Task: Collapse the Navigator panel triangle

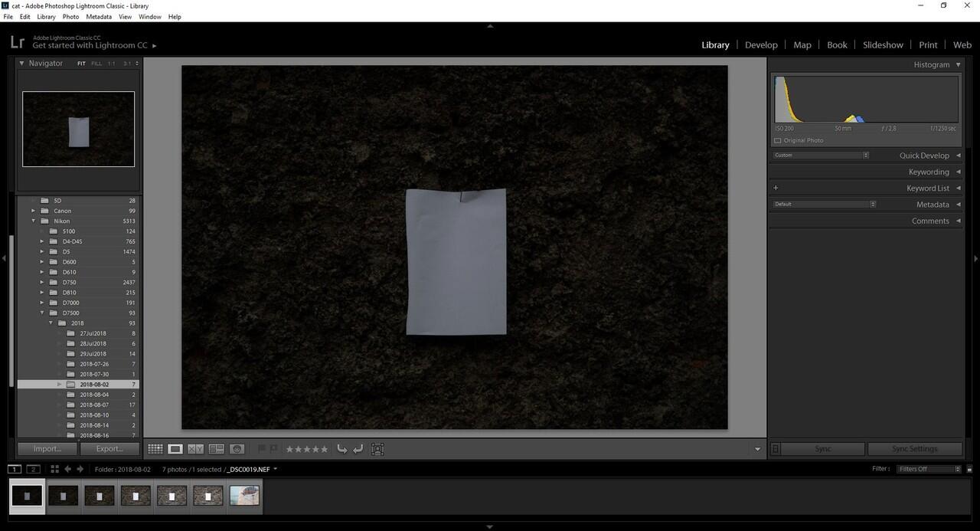Action: [21, 64]
